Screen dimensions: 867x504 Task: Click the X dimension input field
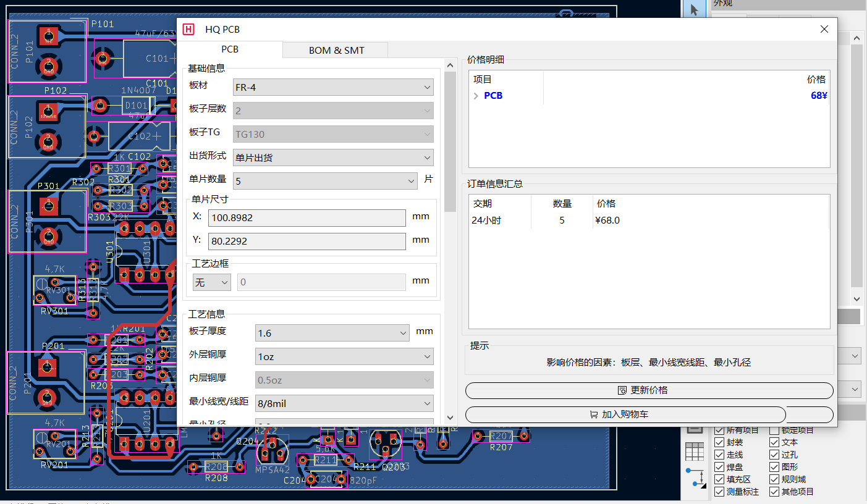307,218
